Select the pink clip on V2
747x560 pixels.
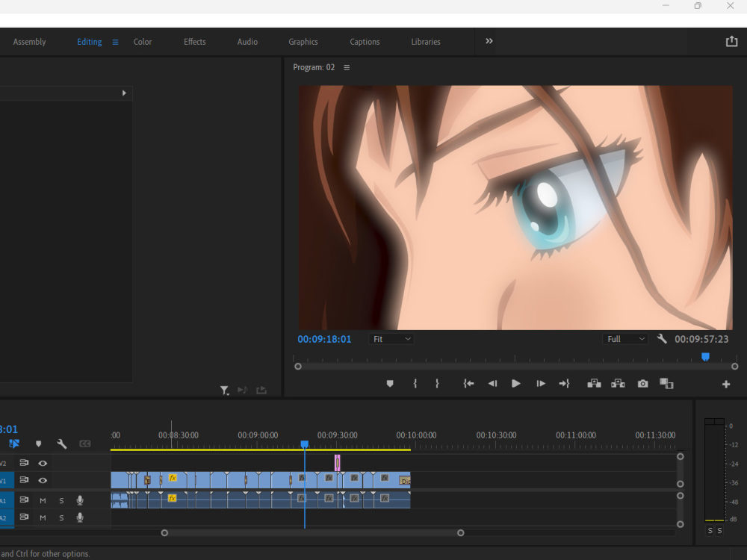click(x=338, y=463)
